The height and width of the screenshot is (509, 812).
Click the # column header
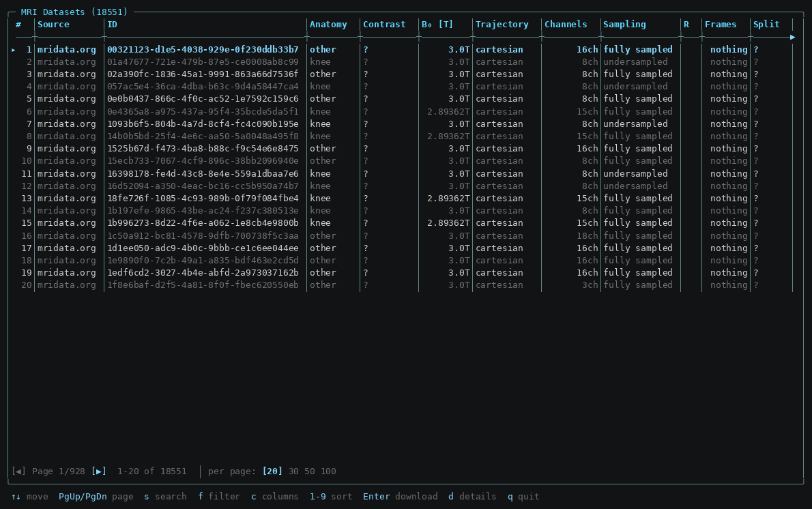(x=18, y=25)
